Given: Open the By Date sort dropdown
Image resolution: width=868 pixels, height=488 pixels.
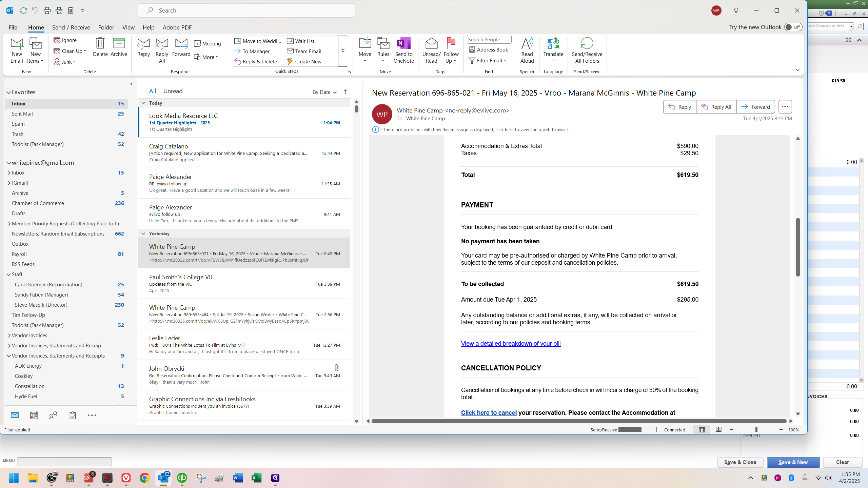Looking at the screenshot, I should [324, 92].
